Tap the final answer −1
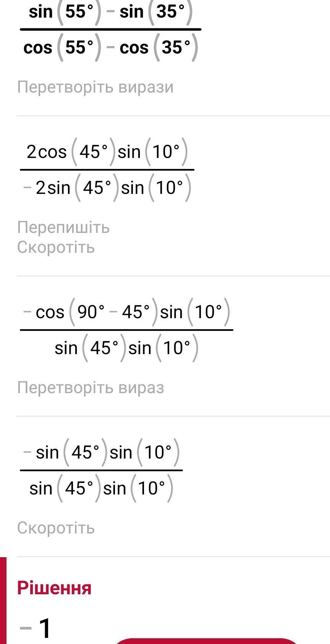The image size is (330, 644). click(x=36, y=628)
